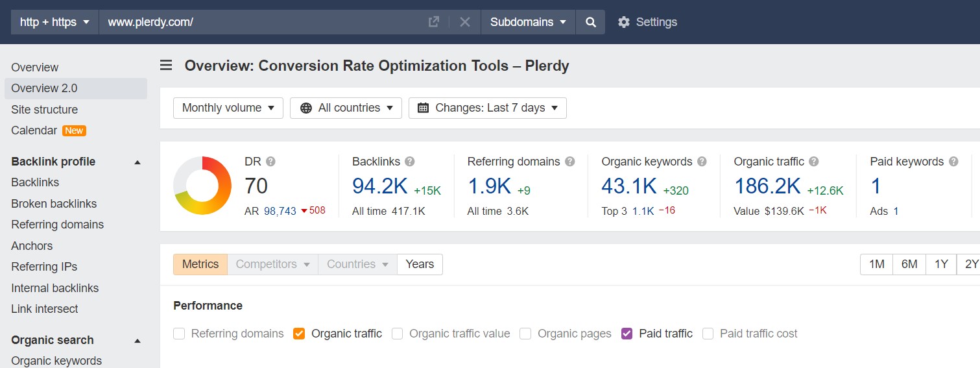The width and height of the screenshot is (980, 368).
Task: Click All time referring domains 3.6K
Action: pos(518,211)
